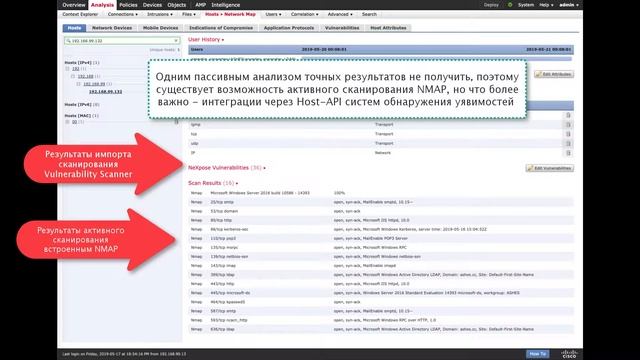Expand the 00 MAC tree node
640x360 pixels.
click(x=67, y=122)
